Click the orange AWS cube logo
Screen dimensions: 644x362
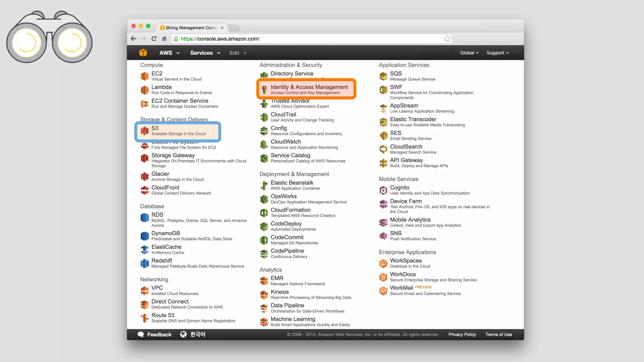143,53
